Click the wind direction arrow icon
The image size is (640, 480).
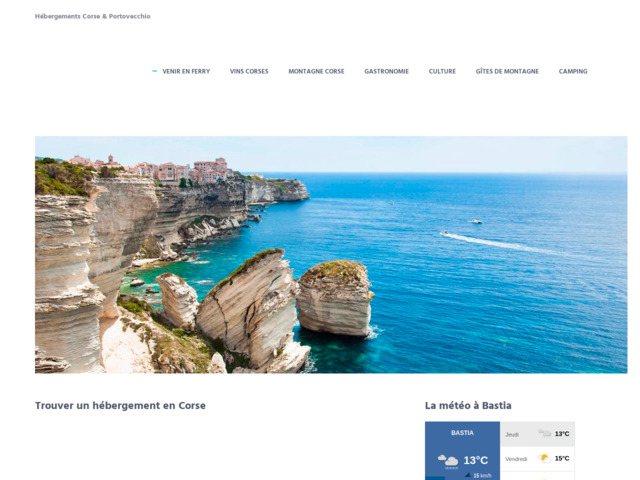468,475
